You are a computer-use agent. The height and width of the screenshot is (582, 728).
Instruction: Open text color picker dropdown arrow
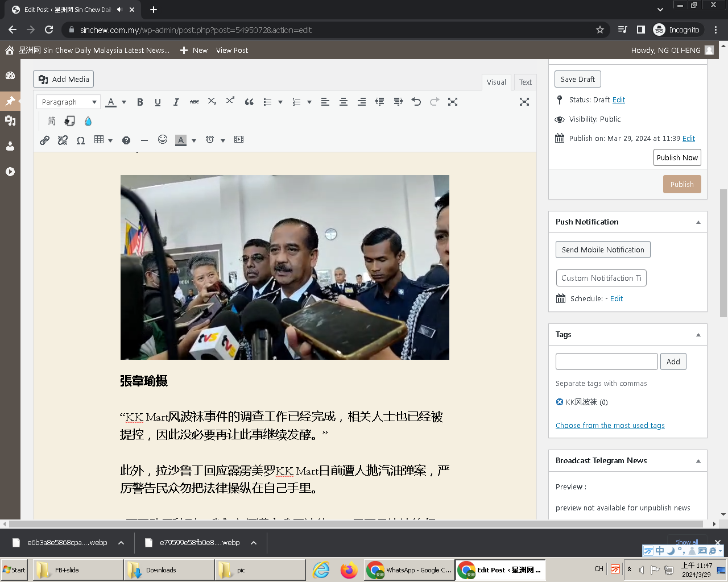point(124,102)
